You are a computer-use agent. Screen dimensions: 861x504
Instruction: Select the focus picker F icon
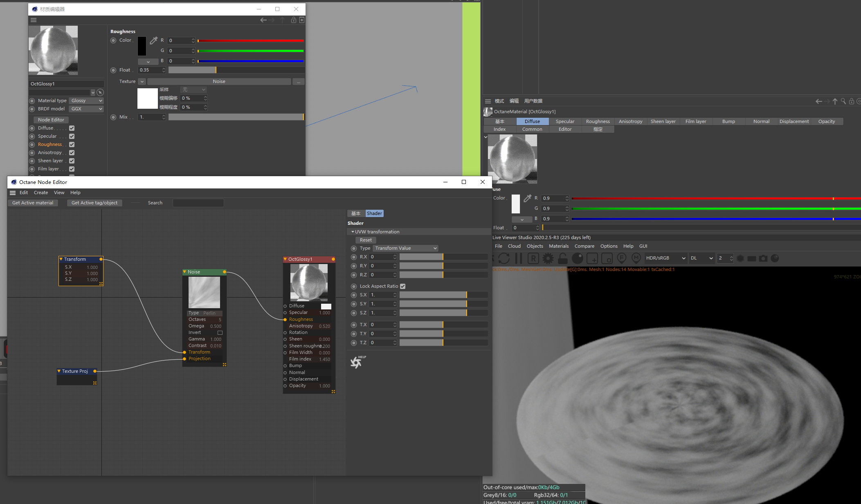(621, 258)
